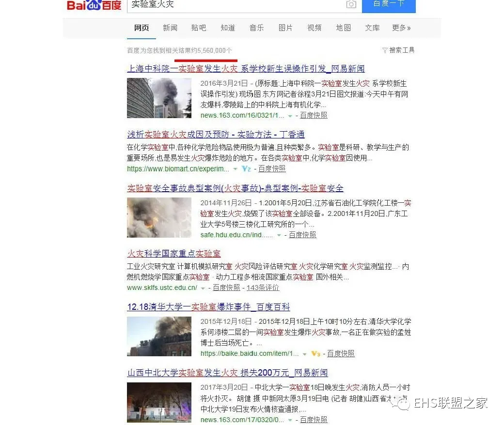Switch to the 图片 tab
Screen dimensions: 504x425
coord(285,28)
